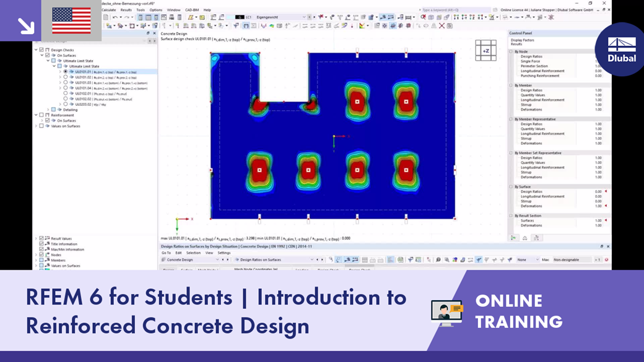The height and width of the screenshot is (362, 644).
Task: Select the UL0101.02 radio button
Action: (65, 77)
